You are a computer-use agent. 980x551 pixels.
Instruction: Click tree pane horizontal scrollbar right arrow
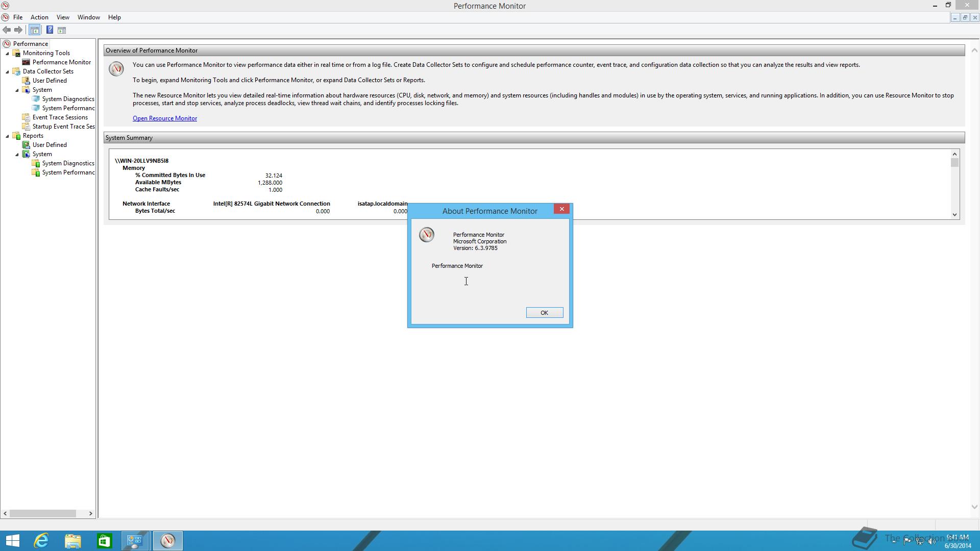coord(90,513)
